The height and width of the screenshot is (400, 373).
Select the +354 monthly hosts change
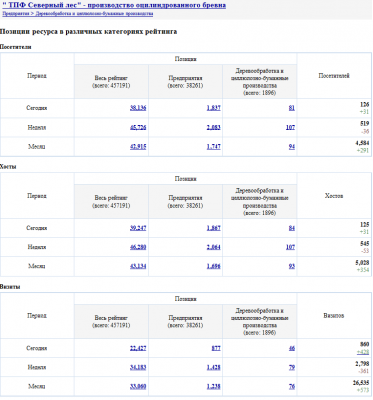(363, 270)
